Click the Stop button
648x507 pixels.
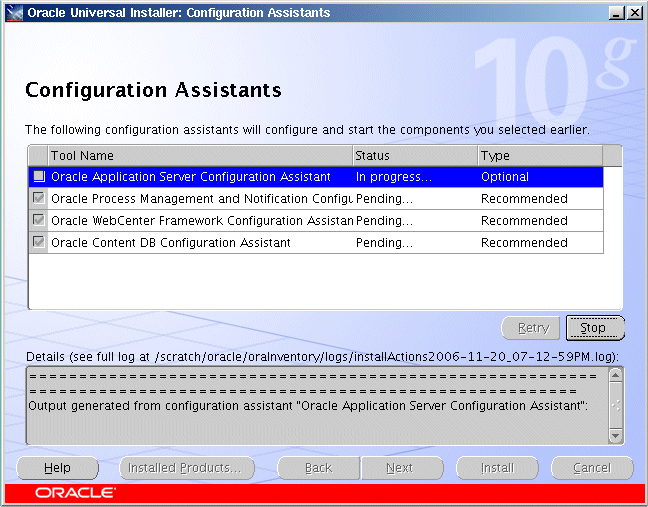[x=595, y=328]
